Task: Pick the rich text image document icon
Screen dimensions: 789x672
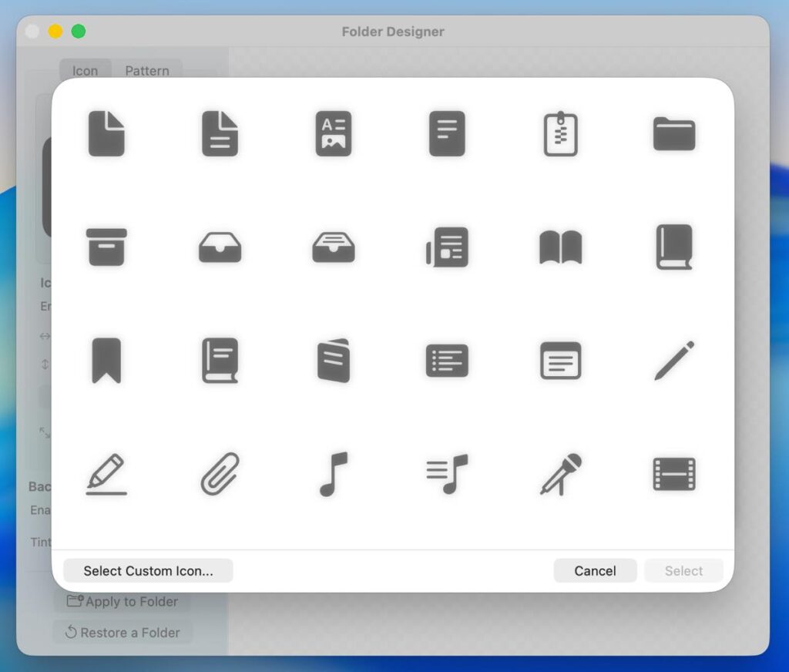Action: click(x=334, y=134)
